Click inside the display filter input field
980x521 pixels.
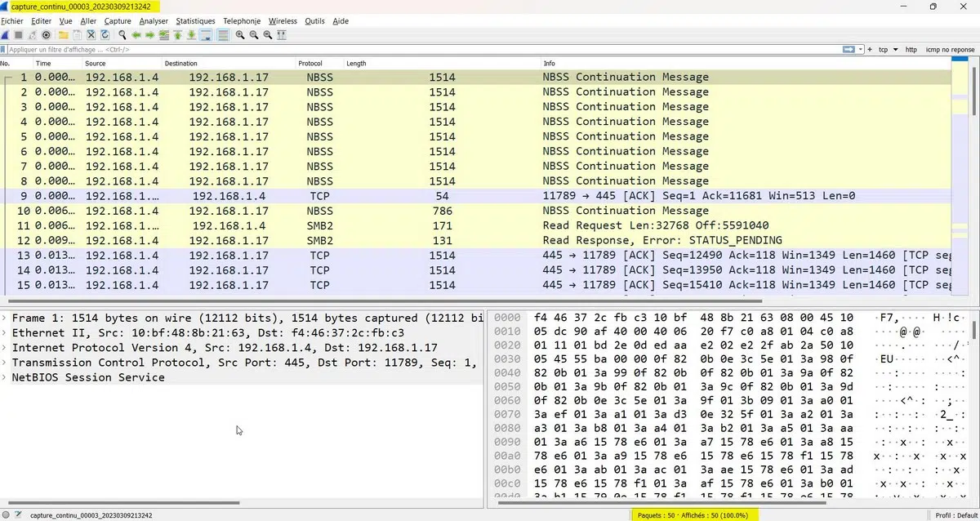[x=327, y=49]
